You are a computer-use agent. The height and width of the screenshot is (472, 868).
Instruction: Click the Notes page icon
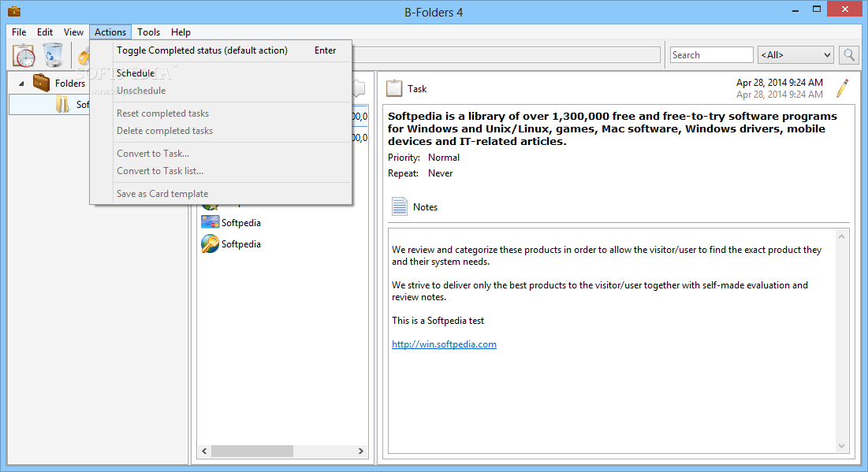click(399, 206)
